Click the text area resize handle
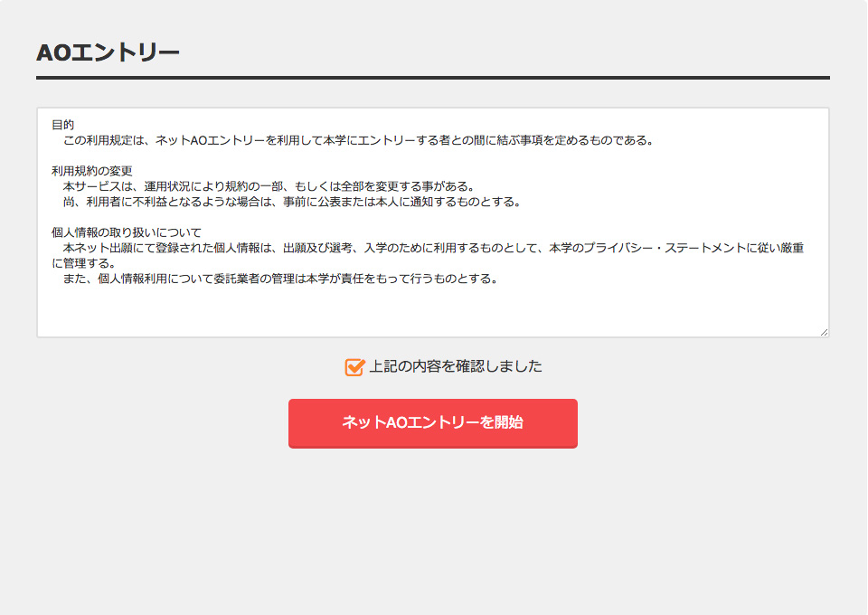 824,332
